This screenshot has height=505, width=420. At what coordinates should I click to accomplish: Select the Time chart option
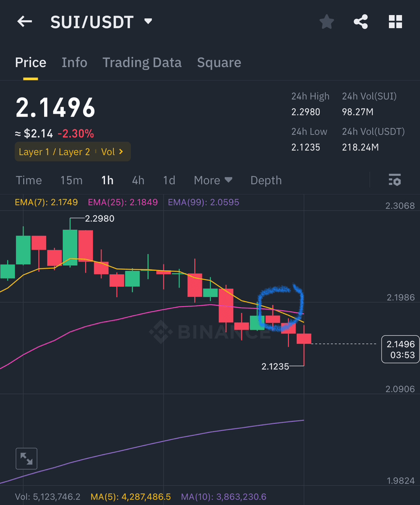point(29,180)
